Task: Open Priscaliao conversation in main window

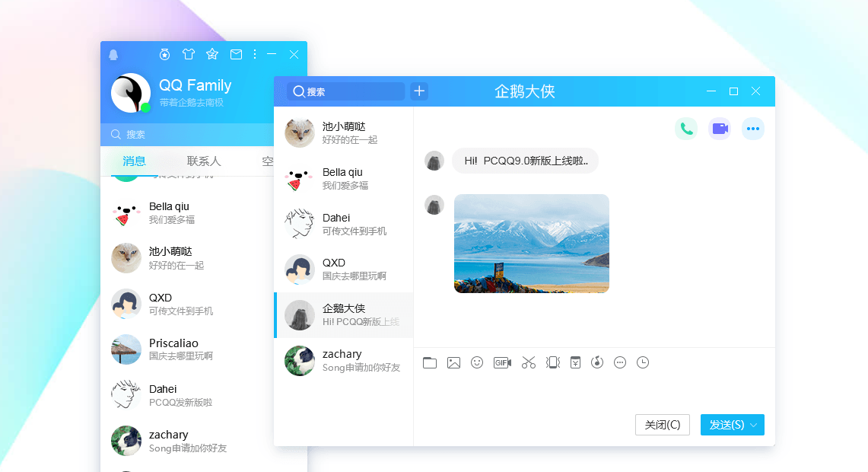Action: click(187, 349)
